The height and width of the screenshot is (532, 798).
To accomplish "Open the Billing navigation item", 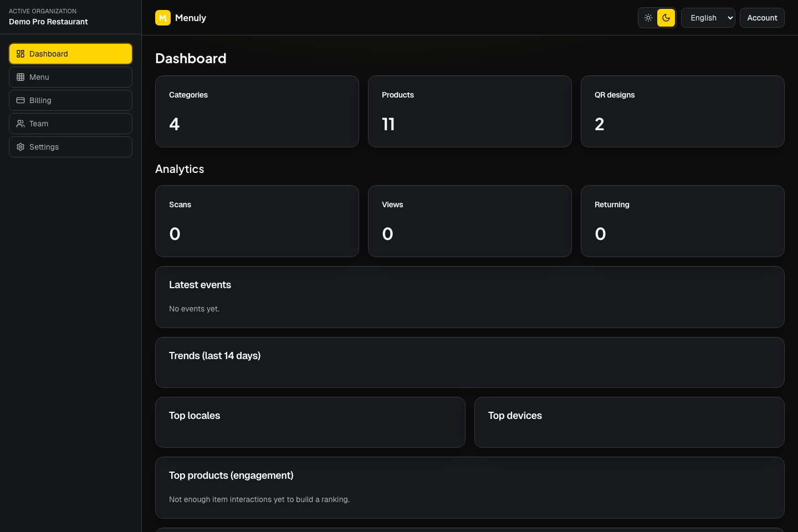I will 70,100.
